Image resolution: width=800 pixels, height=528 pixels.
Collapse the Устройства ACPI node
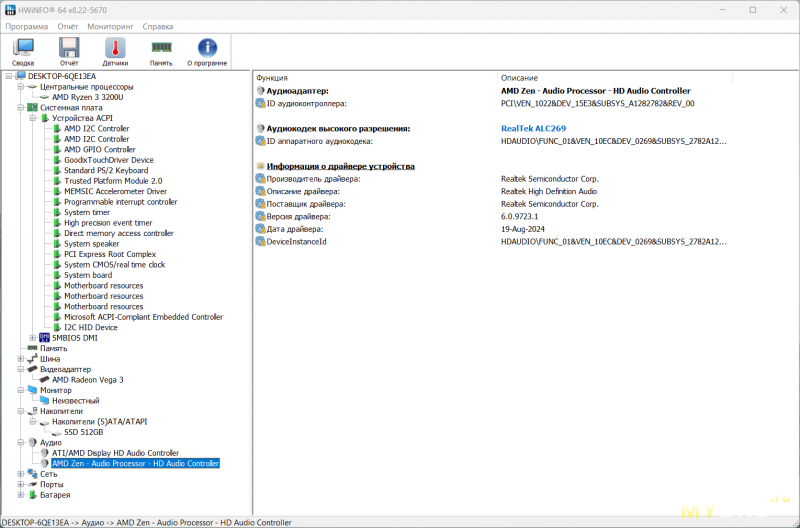tap(33, 118)
